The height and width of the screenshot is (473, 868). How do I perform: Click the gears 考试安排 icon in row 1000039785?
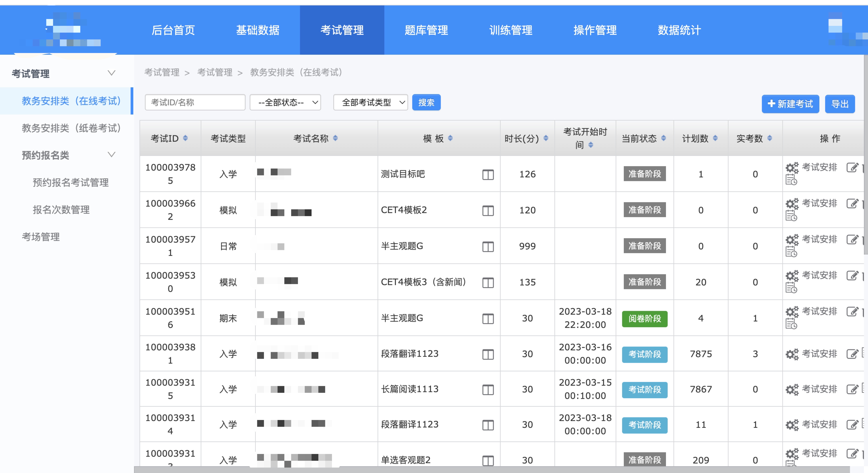[792, 168]
